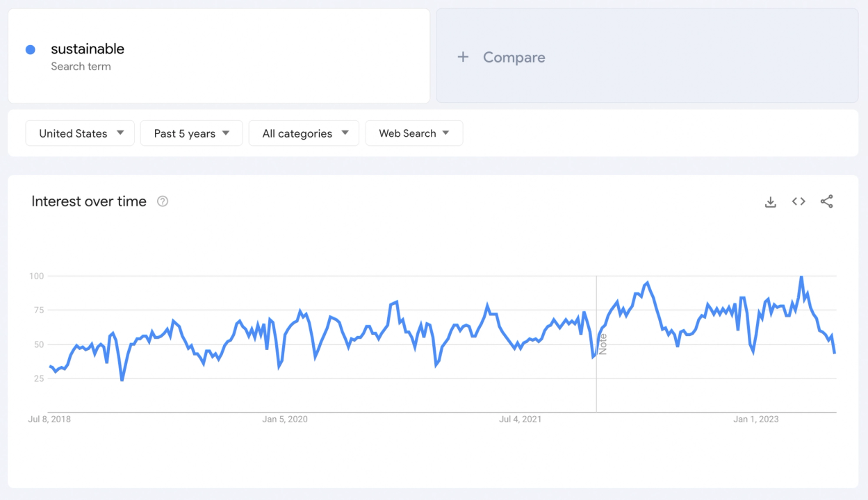Click the blue dot next to sustainable
The height and width of the screenshot is (500, 868).
[x=31, y=49]
